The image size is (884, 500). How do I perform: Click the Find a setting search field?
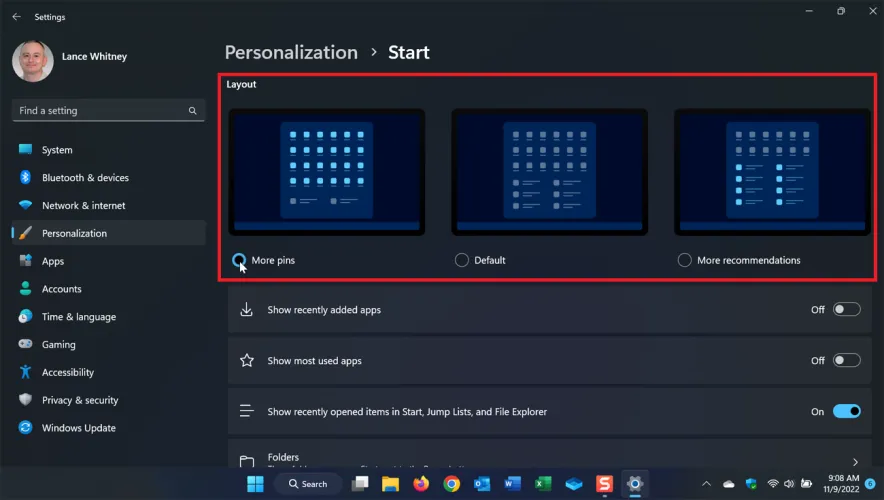100,111
